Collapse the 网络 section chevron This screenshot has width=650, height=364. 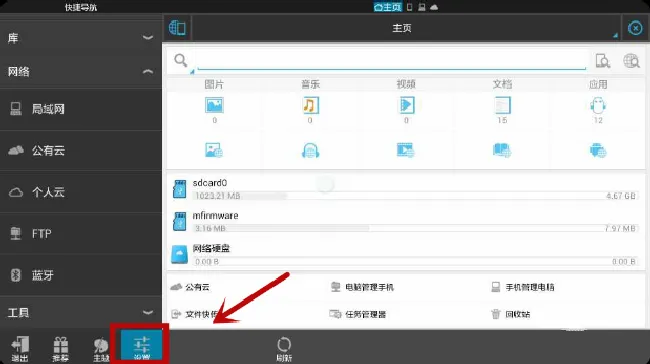(x=148, y=71)
